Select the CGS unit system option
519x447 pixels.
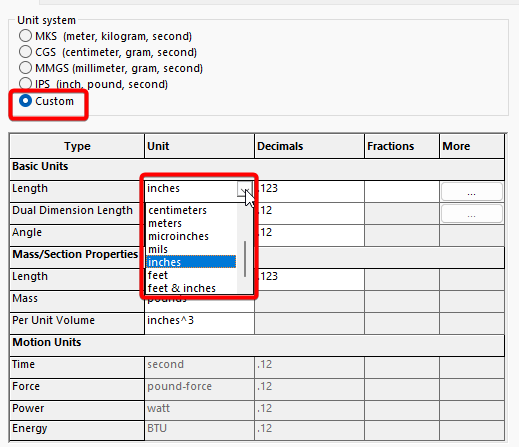[x=25, y=52]
